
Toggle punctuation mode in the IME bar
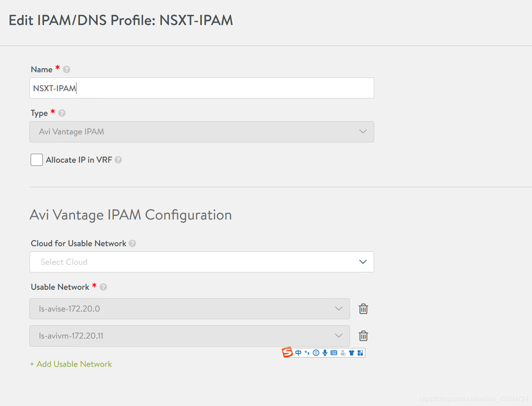307,353
